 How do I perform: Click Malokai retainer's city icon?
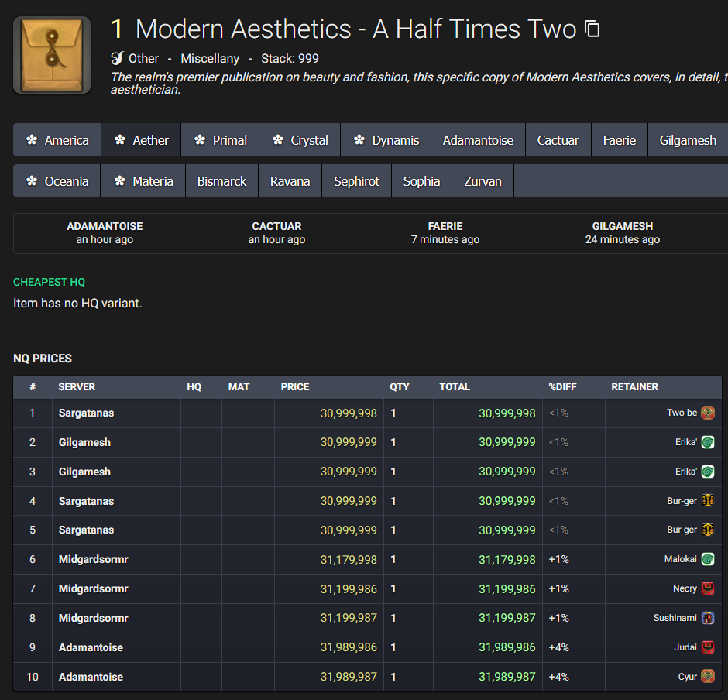pyautogui.click(x=708, y=559)
